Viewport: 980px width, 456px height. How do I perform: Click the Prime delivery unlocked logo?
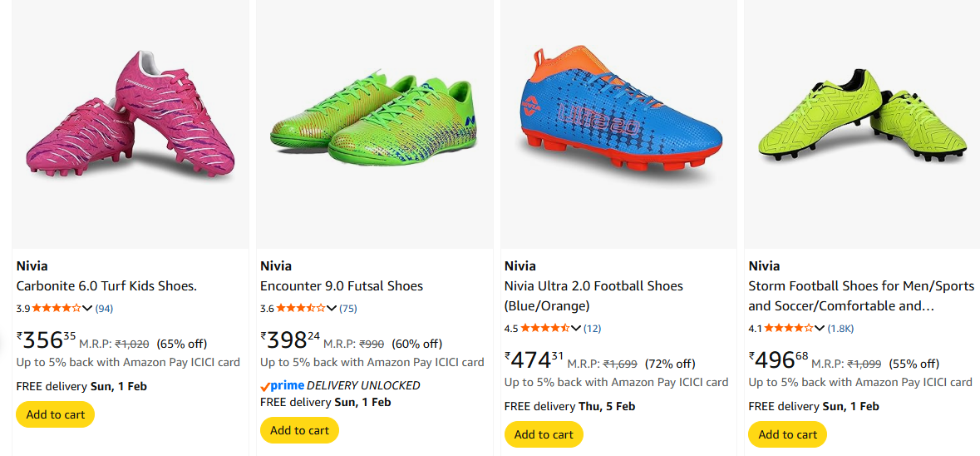[282, 386]
